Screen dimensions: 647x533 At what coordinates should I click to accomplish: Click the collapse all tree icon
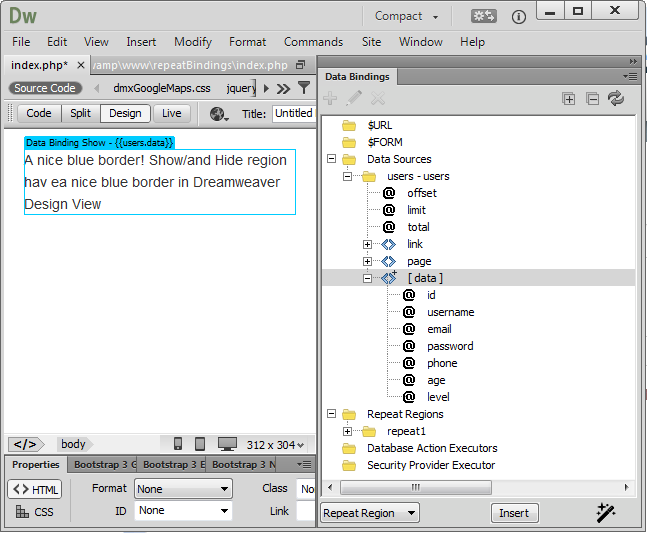[x=593, y=99]
